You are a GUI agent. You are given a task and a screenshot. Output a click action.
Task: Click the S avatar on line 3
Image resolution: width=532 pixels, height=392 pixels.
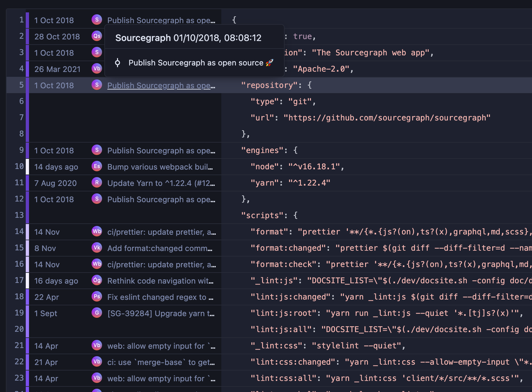tap(97, 52)
